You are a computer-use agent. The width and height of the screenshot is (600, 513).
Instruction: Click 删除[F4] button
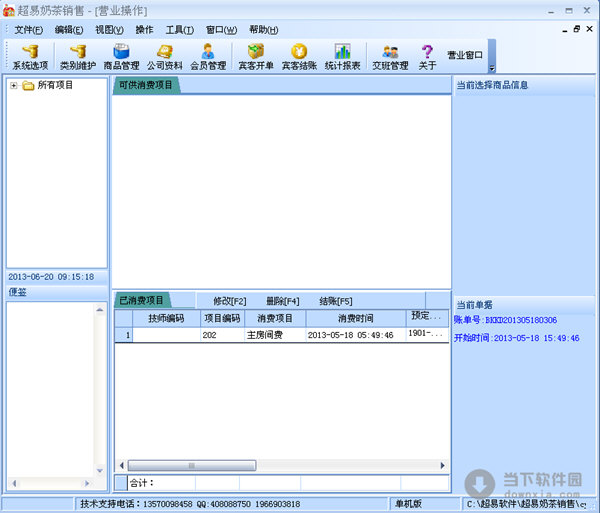tap(283, 301)
